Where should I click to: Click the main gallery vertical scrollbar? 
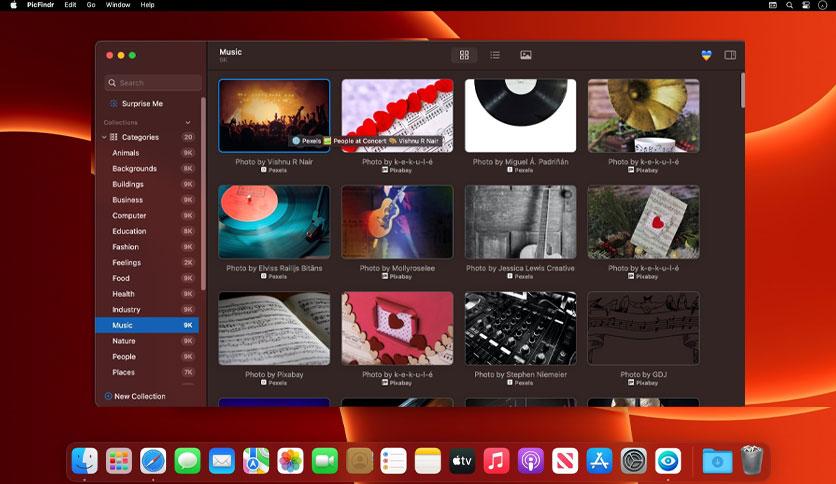742,90
